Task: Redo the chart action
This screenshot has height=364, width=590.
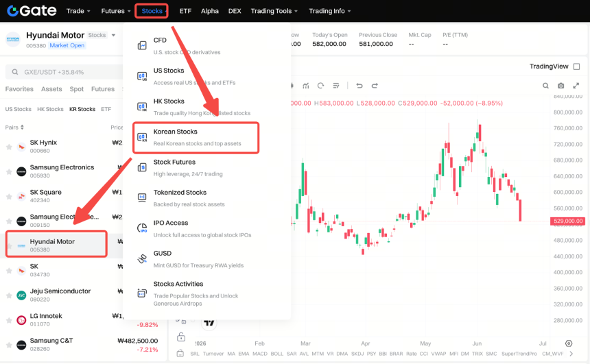Action: point(375,86)
